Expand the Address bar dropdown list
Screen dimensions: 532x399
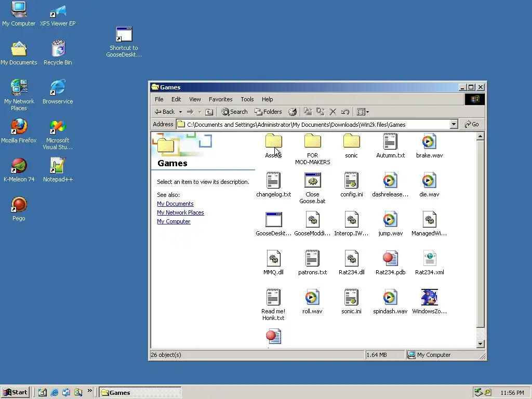pos(454,125)
